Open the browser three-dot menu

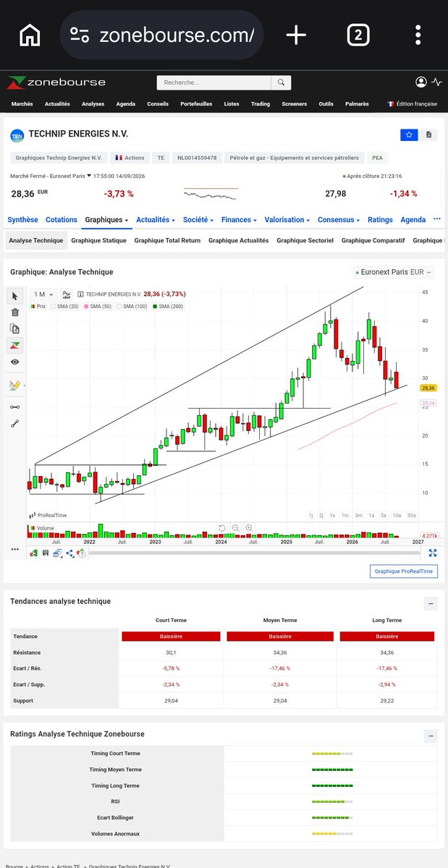coord(418,35)
